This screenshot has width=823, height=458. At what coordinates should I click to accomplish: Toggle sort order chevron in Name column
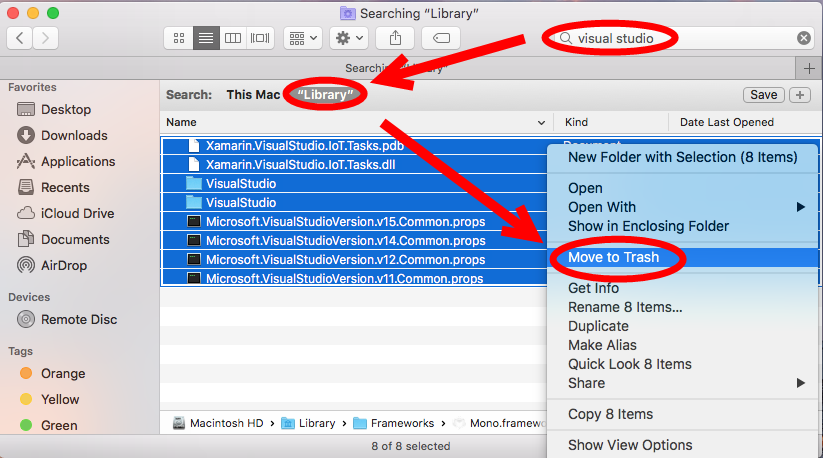click(541, 123)
